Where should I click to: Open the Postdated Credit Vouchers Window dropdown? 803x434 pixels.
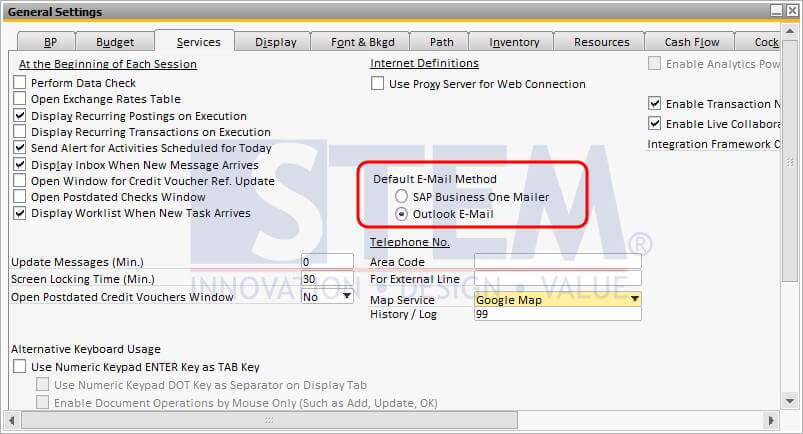[347, 296]
